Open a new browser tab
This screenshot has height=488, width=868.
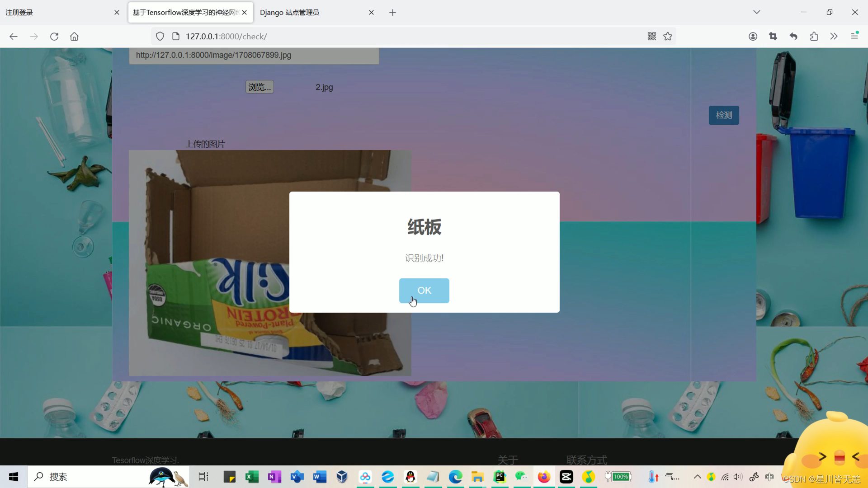[392, 13]
